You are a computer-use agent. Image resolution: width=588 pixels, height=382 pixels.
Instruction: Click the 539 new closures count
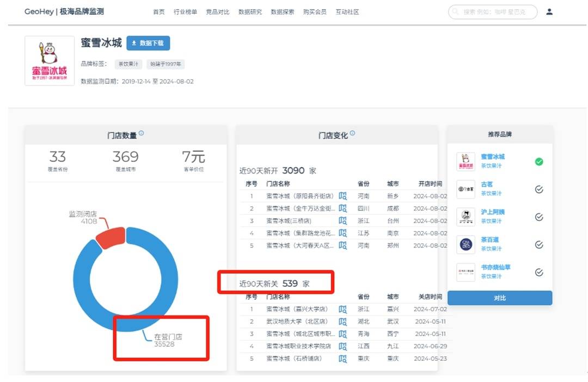[x=290, y=284]
